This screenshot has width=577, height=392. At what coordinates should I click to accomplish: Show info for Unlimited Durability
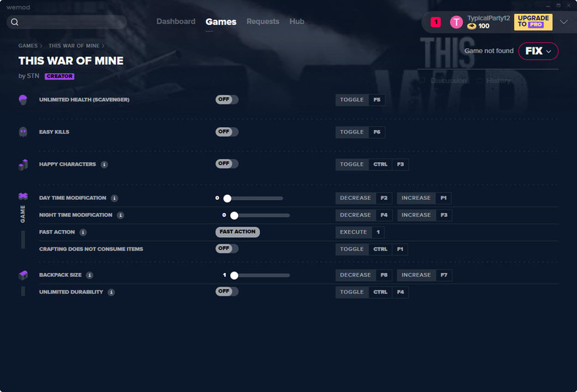coord(111,292)
